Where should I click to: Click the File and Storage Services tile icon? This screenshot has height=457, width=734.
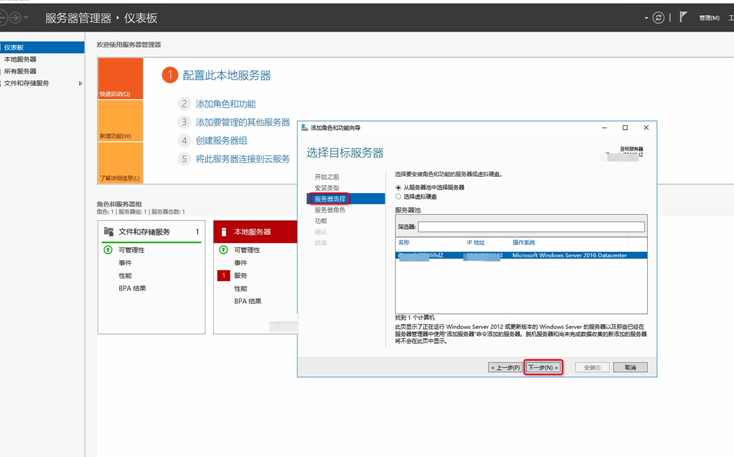[x=109, y=232]
